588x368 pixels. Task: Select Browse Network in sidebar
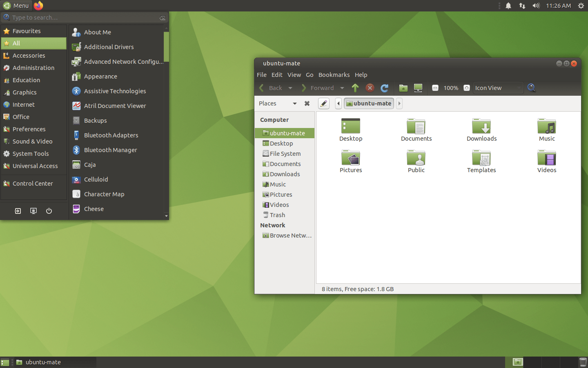click(285, 236)
